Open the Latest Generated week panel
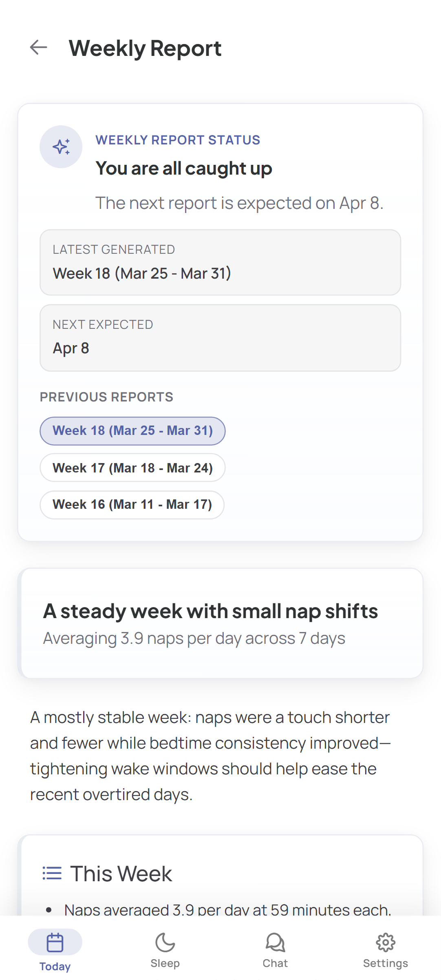 coord(220,263)
